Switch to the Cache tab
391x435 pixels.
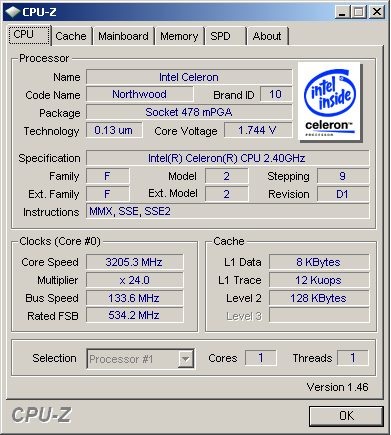pyautogui.click(x=71, y=36)
